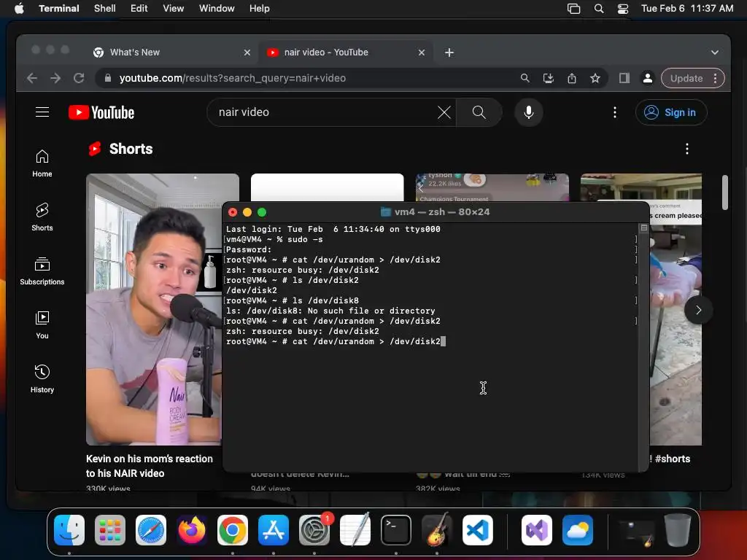Open System Settings from the Dock
747x560 pixels.
tap(314, 530)
